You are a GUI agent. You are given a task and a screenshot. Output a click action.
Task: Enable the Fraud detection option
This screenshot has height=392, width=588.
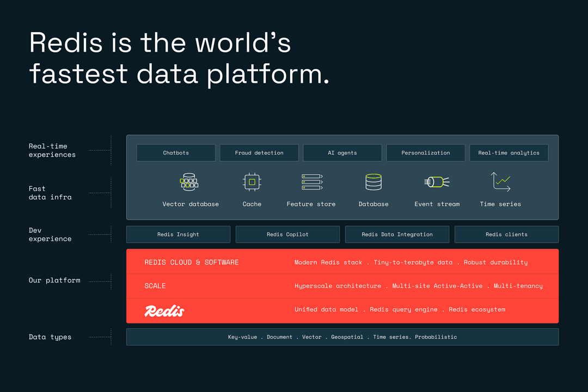259,152
